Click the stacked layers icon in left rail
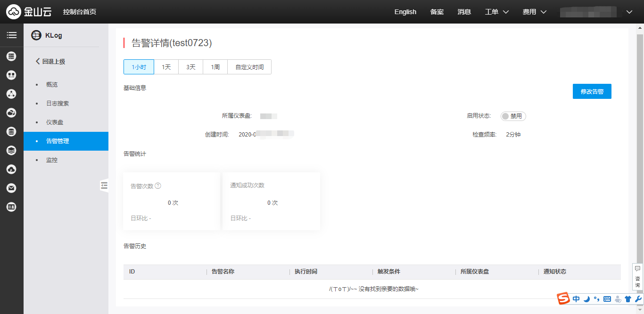 point(12,150)
